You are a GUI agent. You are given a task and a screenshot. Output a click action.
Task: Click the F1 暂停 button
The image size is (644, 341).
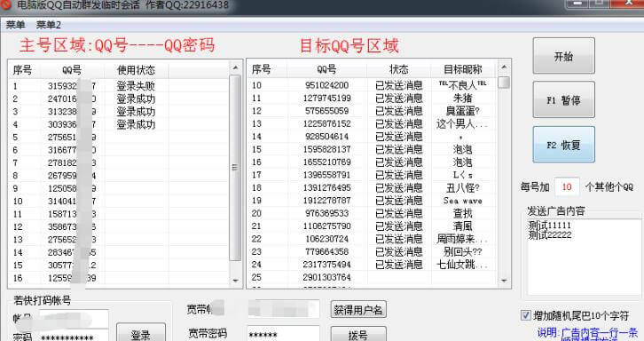(563, 99)
